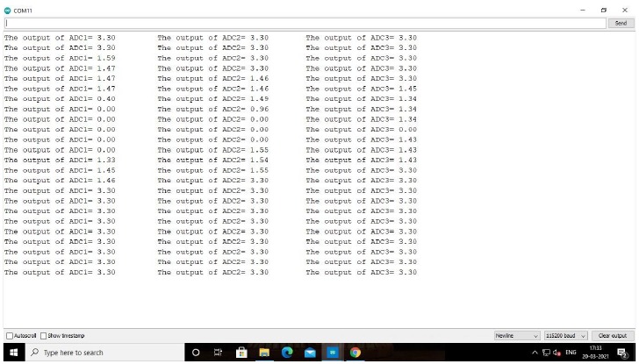
Task: Click the Arduino icon beside COM11 title
Action: point(7,11)
